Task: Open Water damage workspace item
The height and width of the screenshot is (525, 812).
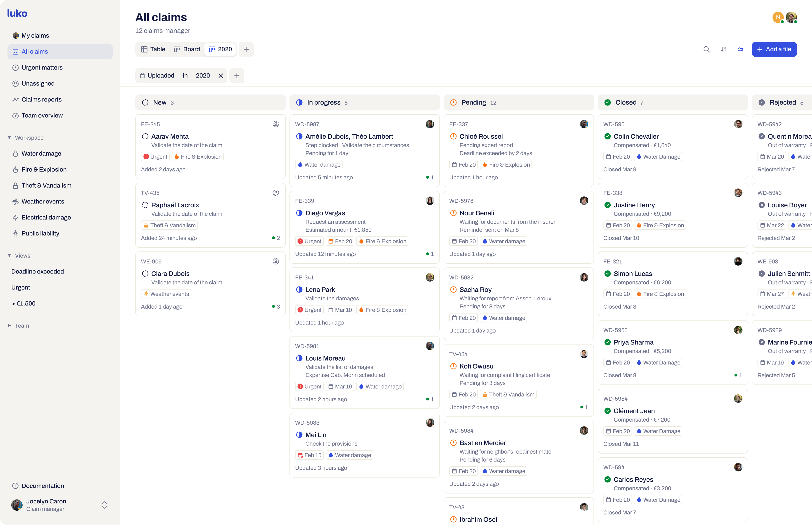Action: coord(41,153)
